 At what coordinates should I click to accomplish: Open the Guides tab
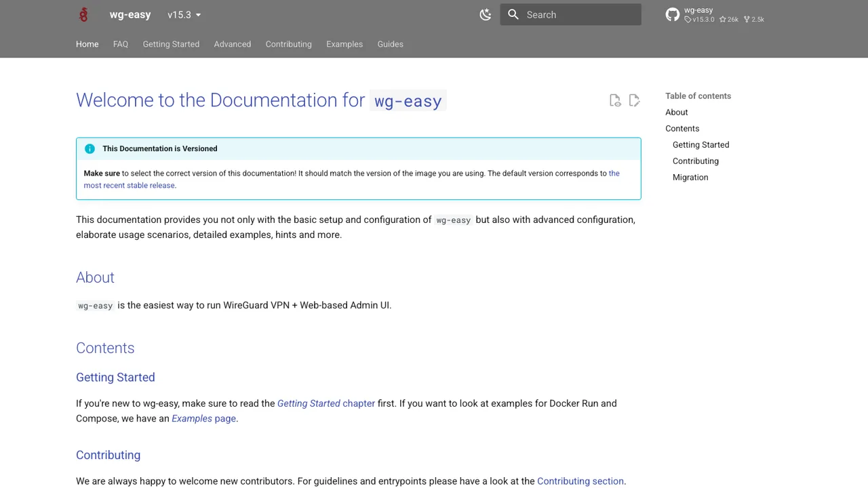tap(391, 44)
